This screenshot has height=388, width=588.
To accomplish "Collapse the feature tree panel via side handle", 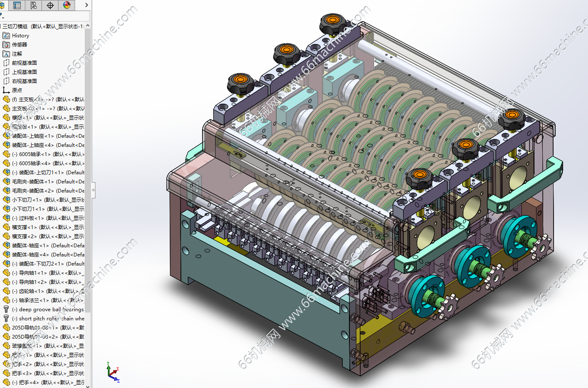I will pos(93,190).
